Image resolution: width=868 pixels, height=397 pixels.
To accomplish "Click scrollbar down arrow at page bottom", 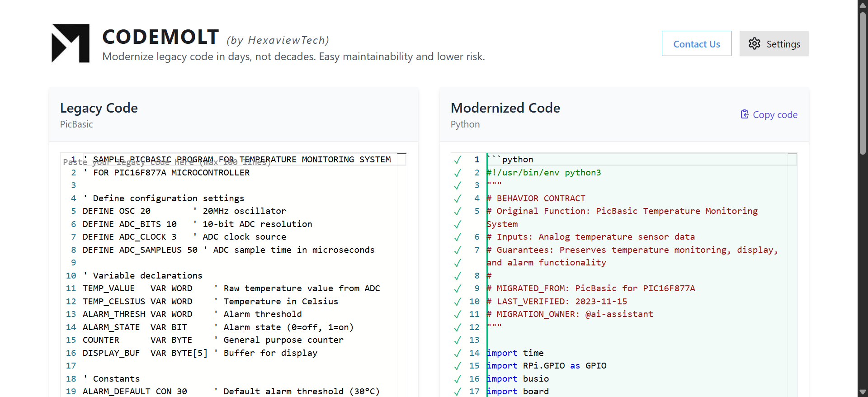I will (863, 392).
